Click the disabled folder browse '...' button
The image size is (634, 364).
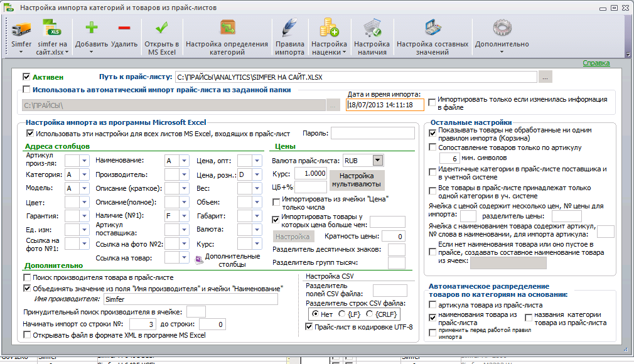(x=333, y=105)
